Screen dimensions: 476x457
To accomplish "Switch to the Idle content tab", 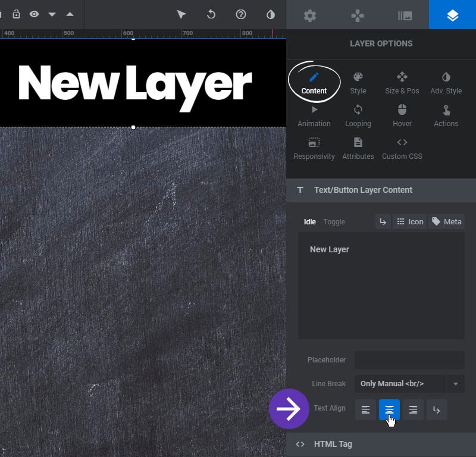I will [x=309, y=222].
